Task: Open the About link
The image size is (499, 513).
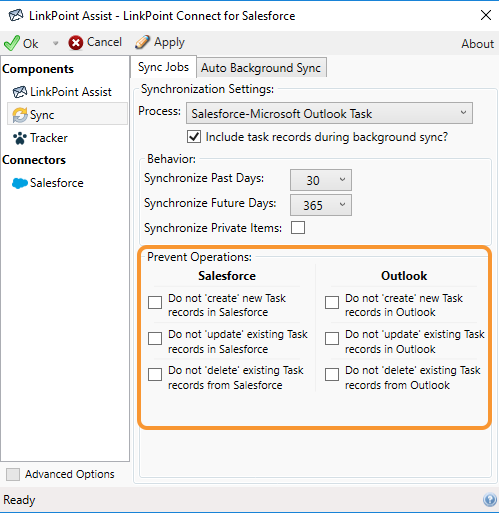Action: [x=477, y=44]
